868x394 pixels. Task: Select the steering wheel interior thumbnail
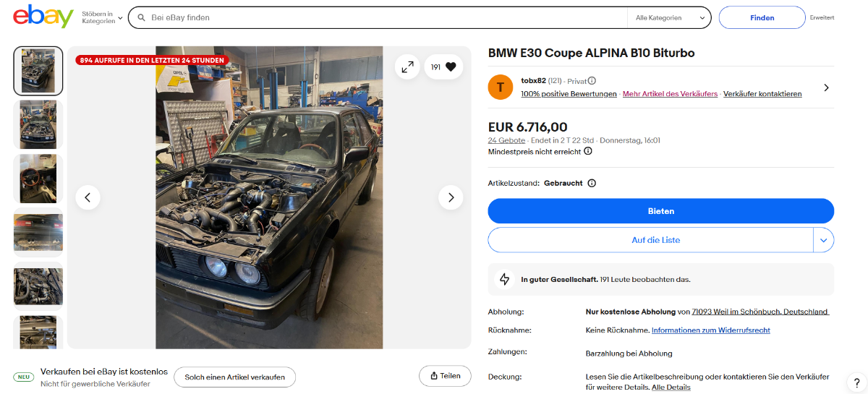(38, 178)
